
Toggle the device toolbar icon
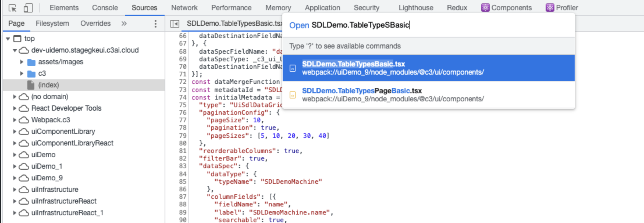pos(28,8)
